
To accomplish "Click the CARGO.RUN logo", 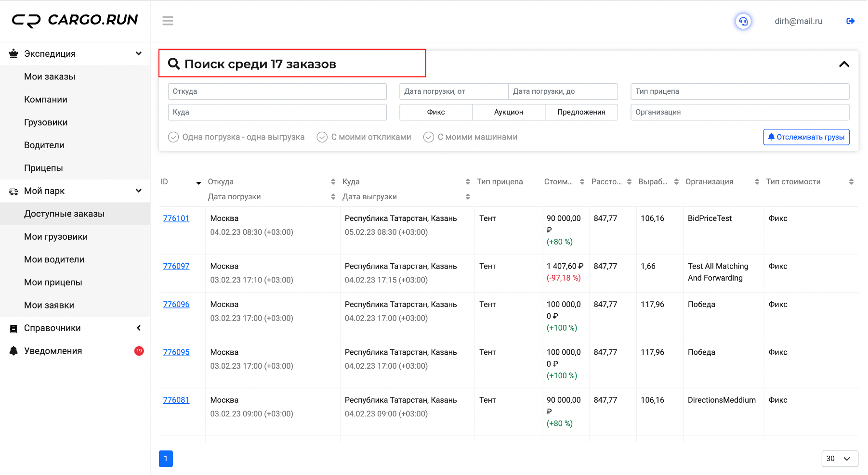I will click(75, 20).
